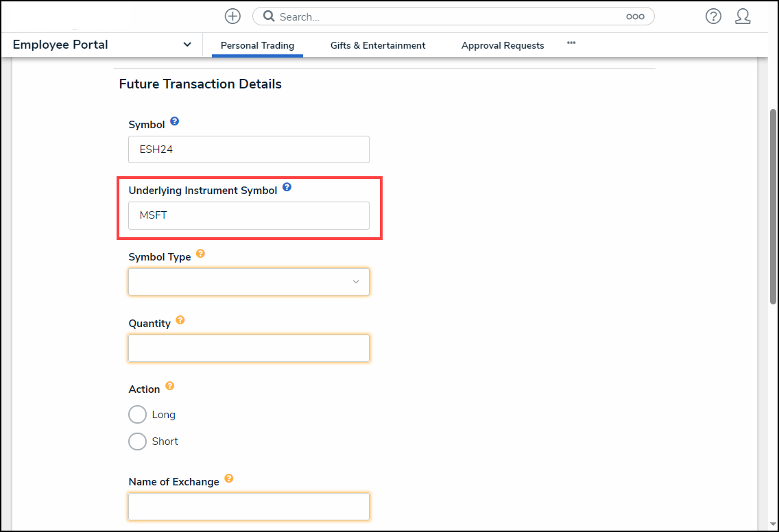
Task: Open the help question mark icon
Action: pos(713,16)
